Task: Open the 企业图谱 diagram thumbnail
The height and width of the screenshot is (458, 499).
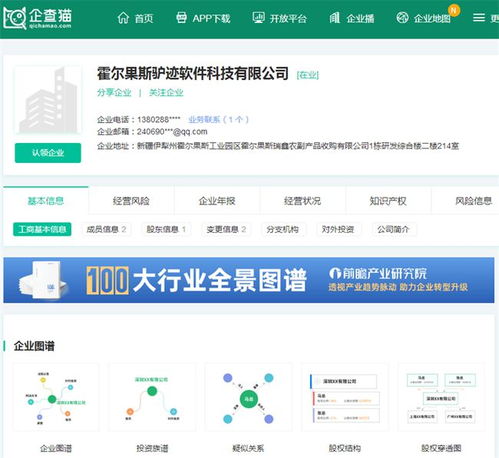Action: pyautogui.click(x=56, y=398)
